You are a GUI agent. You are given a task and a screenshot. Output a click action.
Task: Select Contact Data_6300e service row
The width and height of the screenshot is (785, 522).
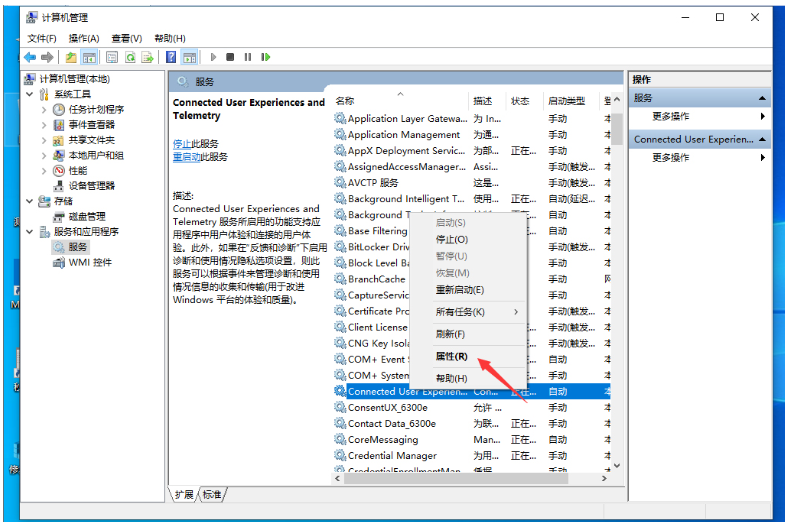(471, 423)
